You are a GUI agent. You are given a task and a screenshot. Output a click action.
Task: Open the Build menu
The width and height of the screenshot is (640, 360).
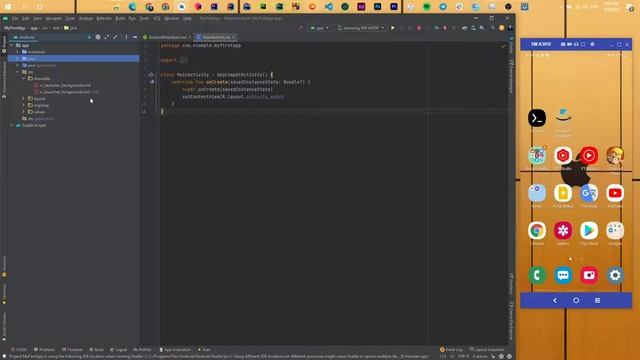[120, 18]
